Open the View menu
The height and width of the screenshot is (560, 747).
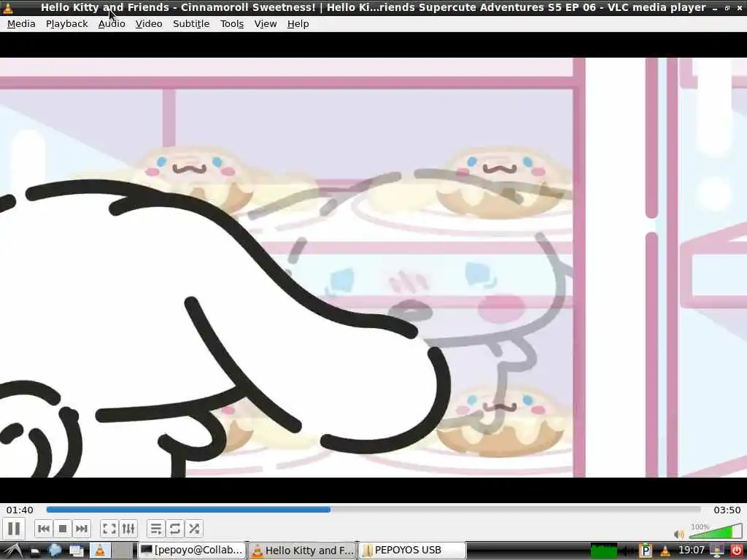click(x=266, y=24)
